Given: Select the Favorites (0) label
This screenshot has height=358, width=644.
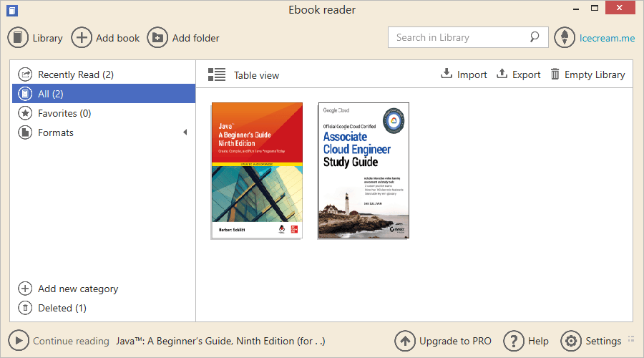Looking at the screenshot, I should pos(64,113).
